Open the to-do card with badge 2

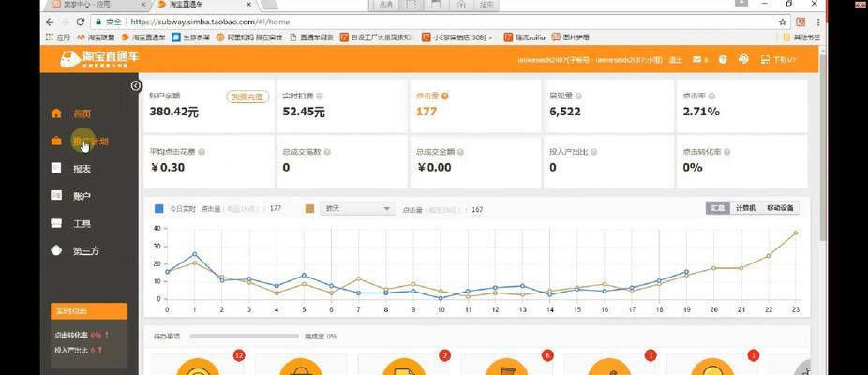[x=404, y=364]
